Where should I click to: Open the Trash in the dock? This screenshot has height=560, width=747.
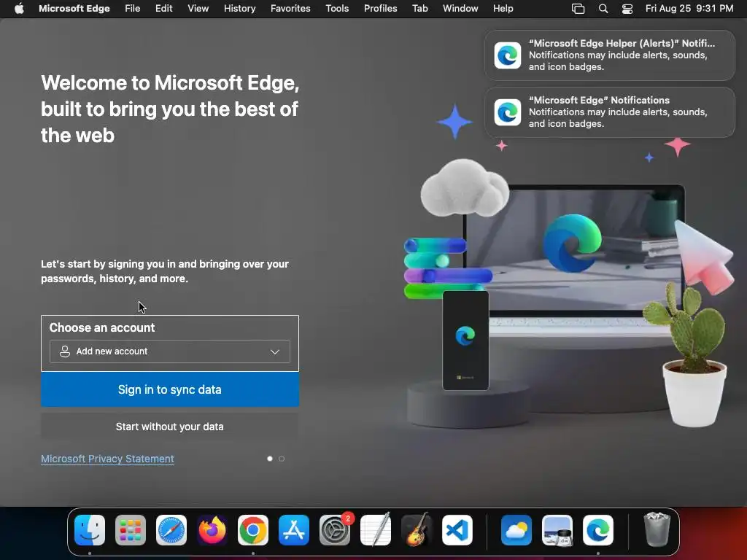(x=657, y=530)
